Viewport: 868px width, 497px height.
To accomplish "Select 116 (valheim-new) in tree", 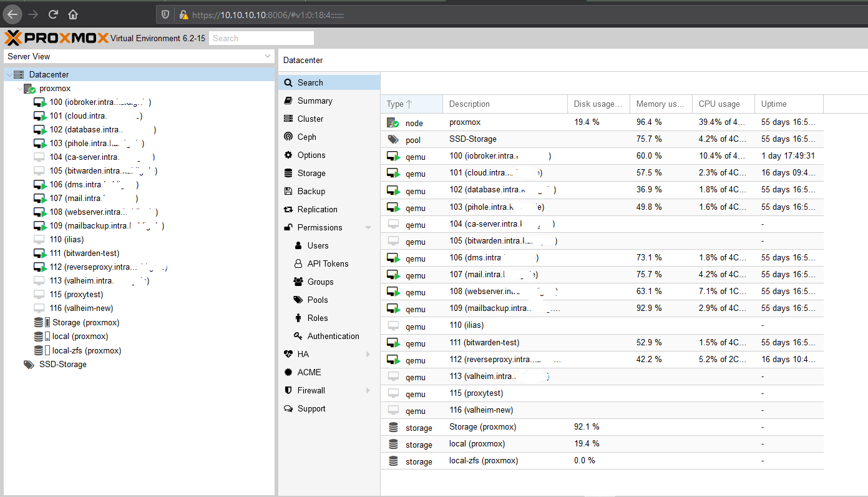I will pos(139,308).
